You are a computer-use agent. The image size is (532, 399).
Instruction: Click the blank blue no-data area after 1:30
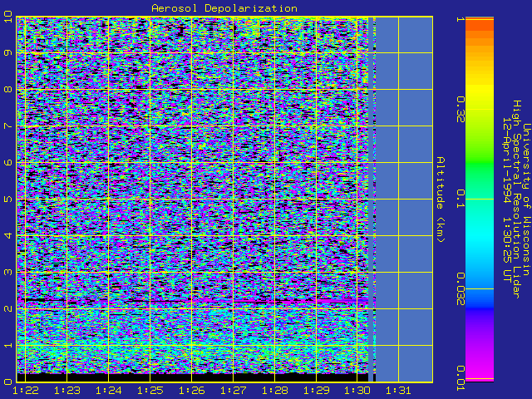(404, 199)
